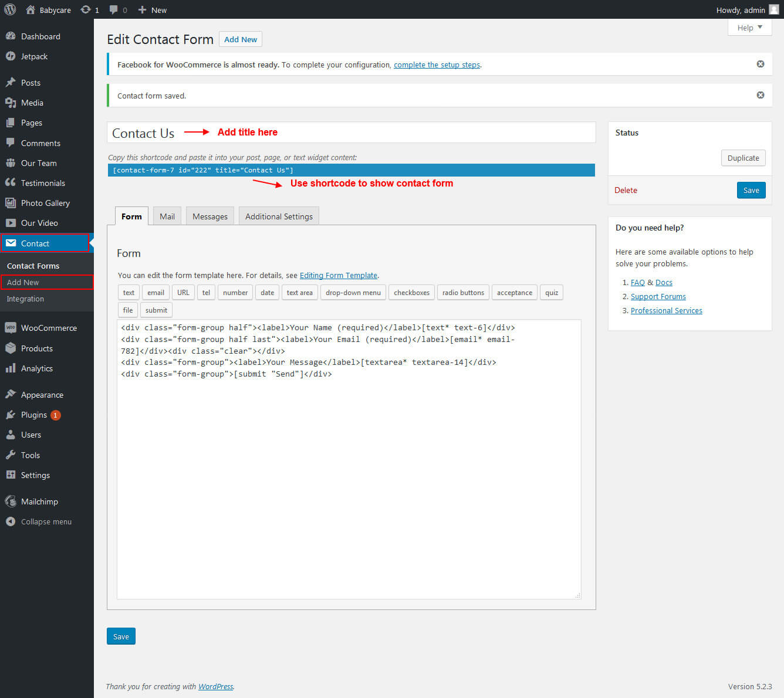Click the WooCommerce icon in sidebar
784x698 pixels.
tap(11, 328)
